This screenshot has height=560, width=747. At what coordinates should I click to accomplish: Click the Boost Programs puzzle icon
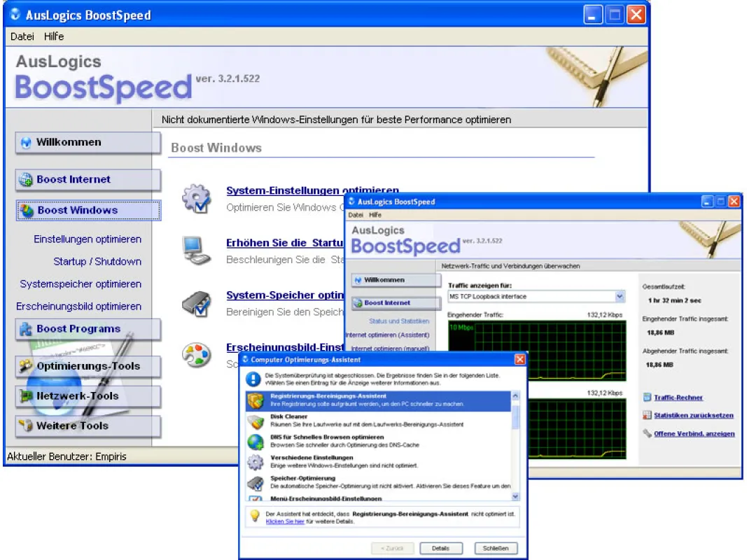pos(26,328)
